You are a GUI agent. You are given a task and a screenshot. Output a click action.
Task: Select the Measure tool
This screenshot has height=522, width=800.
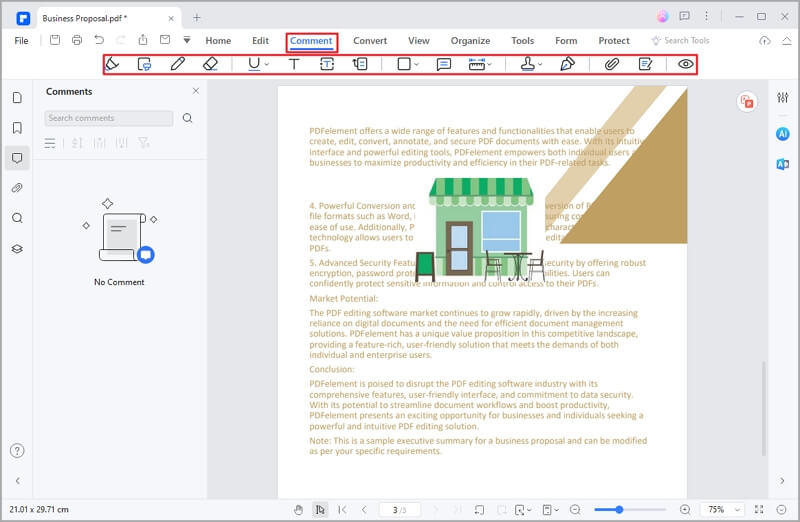coord(477,64)
